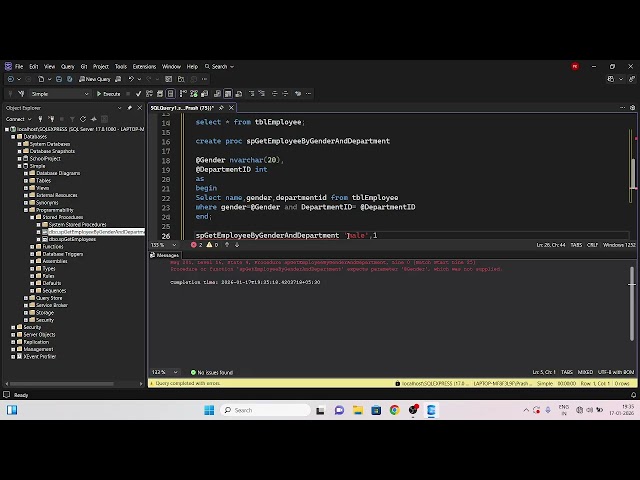The image size is (640, 480).
Task: Toggle the IntelliSense Enabled toolbar button
Action: [171, 94]
